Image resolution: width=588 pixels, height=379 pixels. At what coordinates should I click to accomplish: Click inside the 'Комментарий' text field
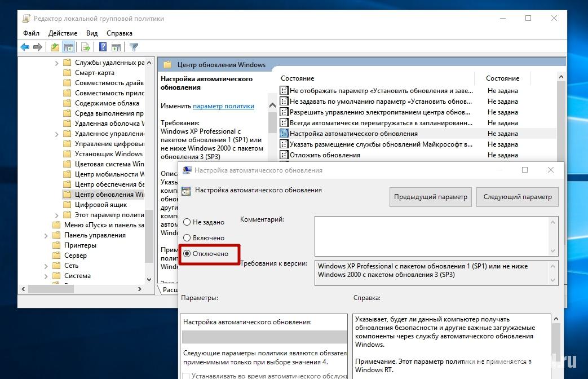431,235
